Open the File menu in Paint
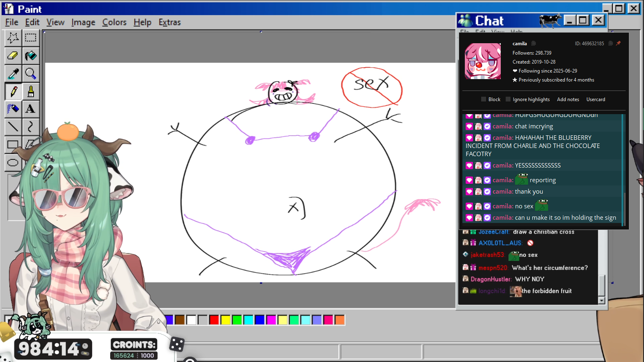The width and height of the screenshot is (644, 362). pyautogui.click(x=11, y=22)
